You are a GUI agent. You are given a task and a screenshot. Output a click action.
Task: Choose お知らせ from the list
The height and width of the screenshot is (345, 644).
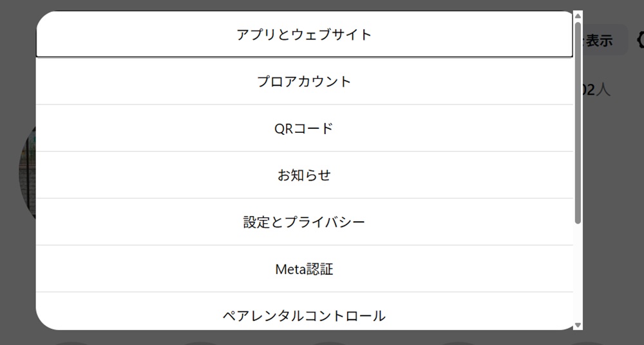(x=304, y=175)
